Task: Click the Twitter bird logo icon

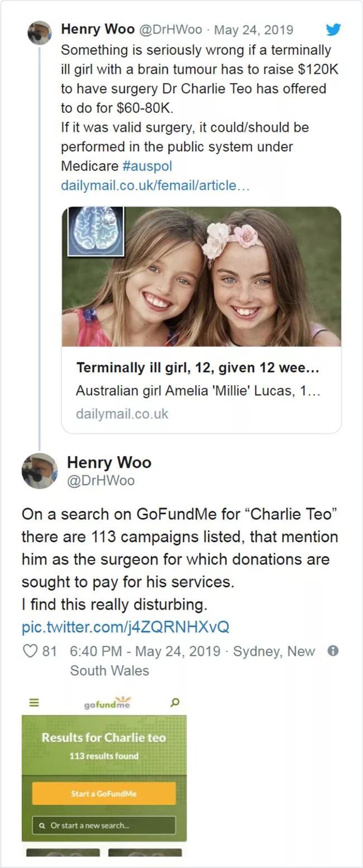Action: [333, 29]
